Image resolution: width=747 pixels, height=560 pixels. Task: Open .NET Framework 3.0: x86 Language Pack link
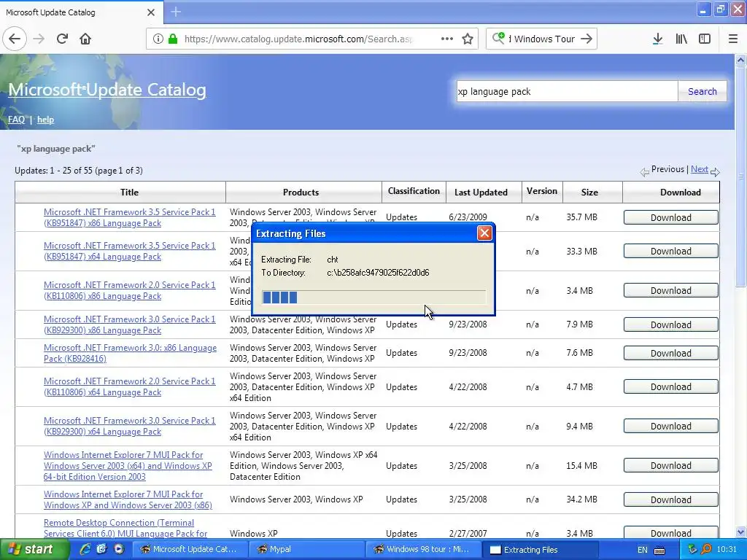tap(130, 354)
